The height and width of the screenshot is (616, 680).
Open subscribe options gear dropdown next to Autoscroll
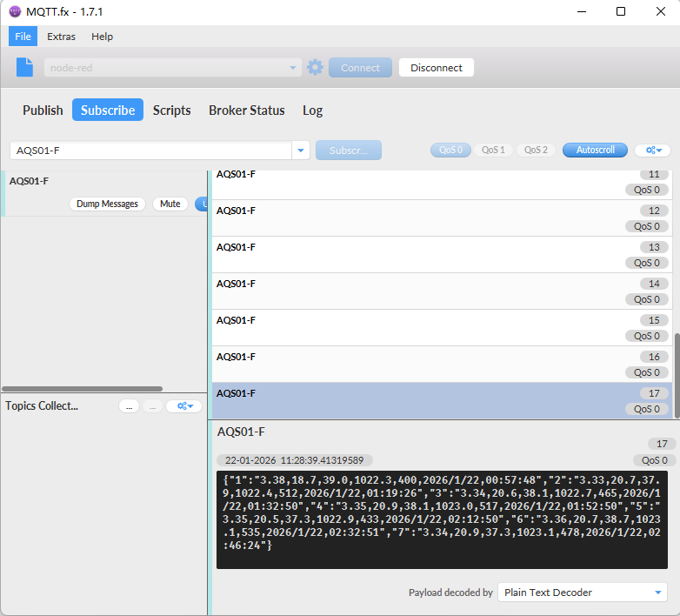point(653,151)
